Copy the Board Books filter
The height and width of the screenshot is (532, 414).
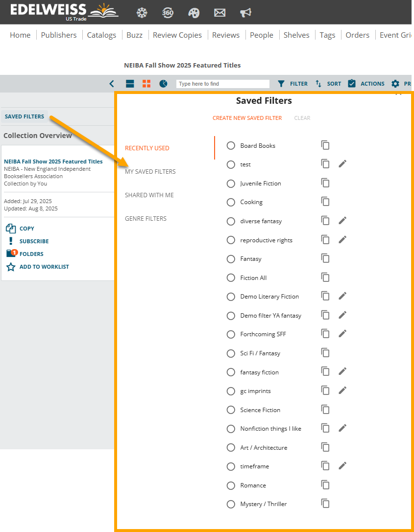[x=325, y=145]
